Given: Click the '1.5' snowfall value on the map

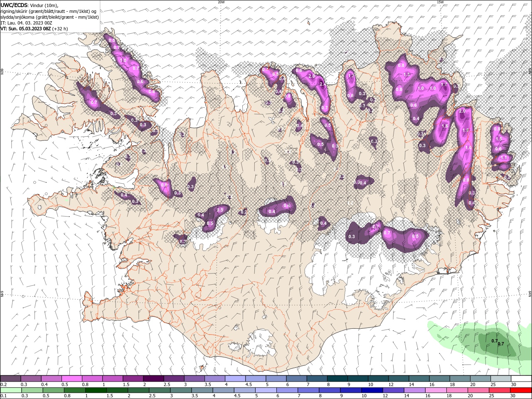Looking at the screenshot, I should 499,139.
